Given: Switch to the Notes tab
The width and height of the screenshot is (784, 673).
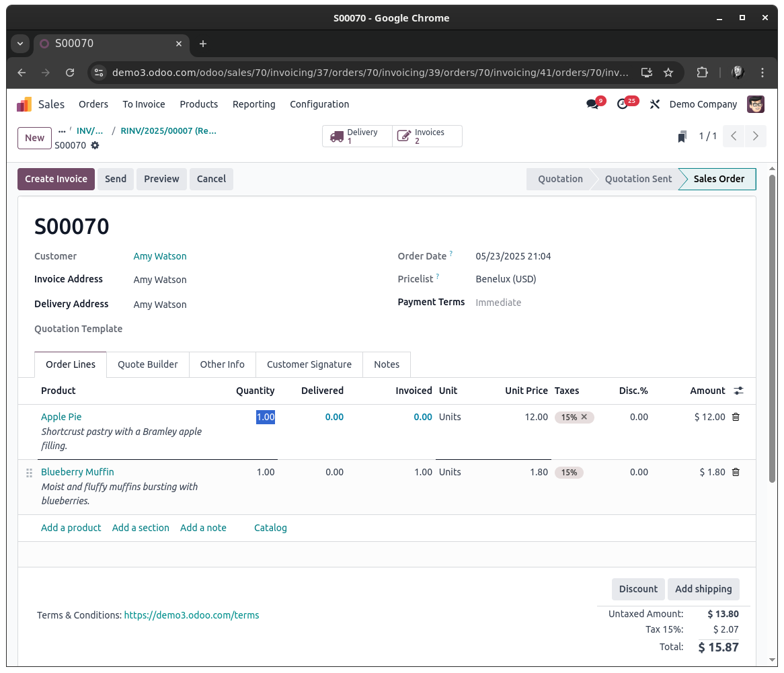Looking at the screenshot, I should click(387, 364).
